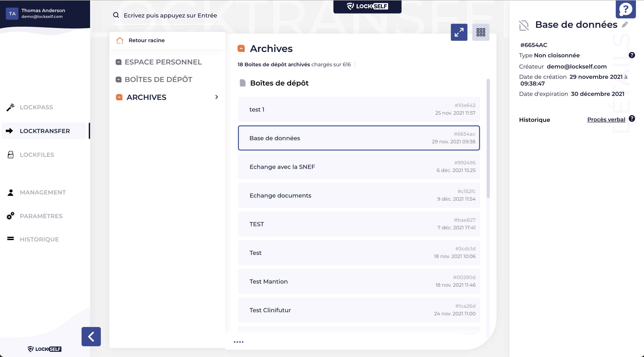Click the Boîtes de dépôt folder icon

point(119,80)
